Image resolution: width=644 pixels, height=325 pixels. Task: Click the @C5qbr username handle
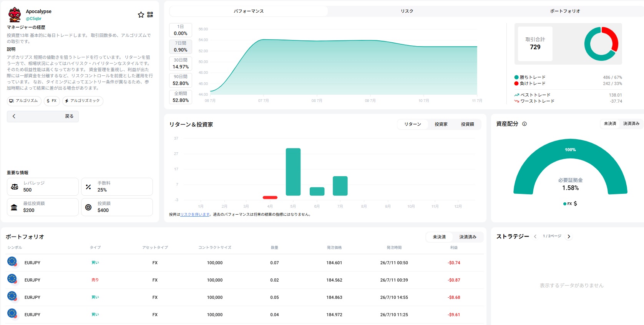tap(33, 18)
